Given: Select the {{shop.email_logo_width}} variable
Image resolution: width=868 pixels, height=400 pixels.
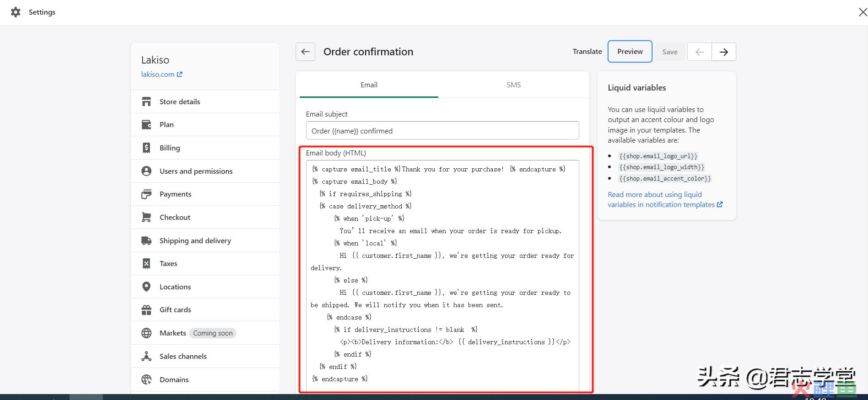Looking at the screenshot, I should tap(662, 167).
